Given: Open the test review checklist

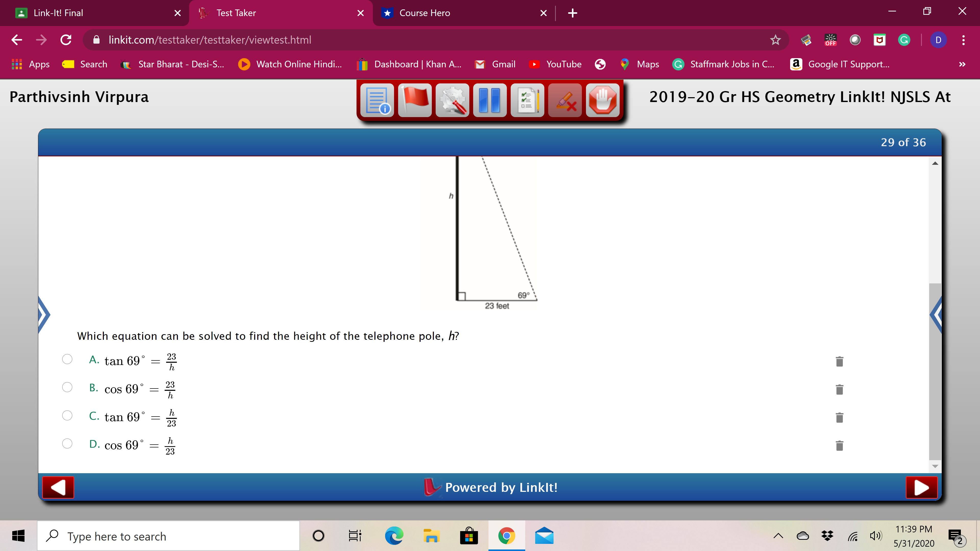Looking at the screenshot, I should 528,100.
